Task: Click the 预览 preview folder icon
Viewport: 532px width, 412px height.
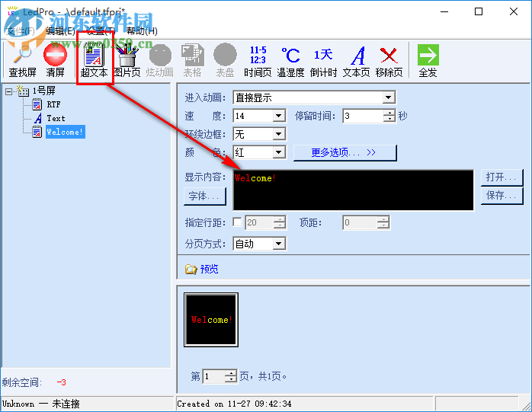Action: [191, 270]
